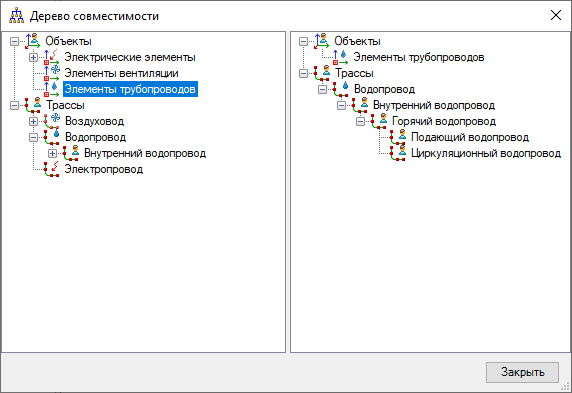Click the Закрыть button
The width and height of the screenshot is (572, 393).
[522, 372]
